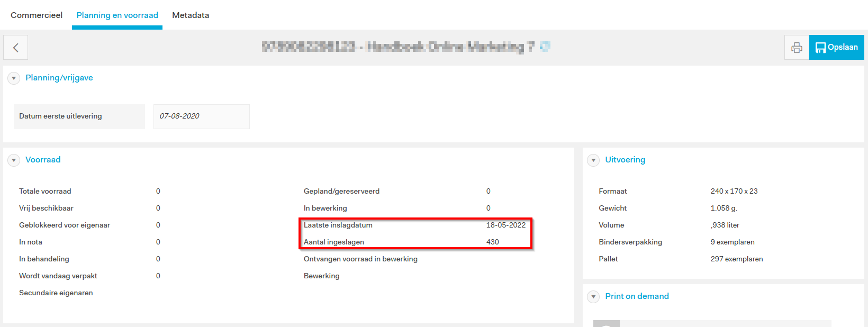Click the Uitvoering heading text
868x327 pixels.
625,160
